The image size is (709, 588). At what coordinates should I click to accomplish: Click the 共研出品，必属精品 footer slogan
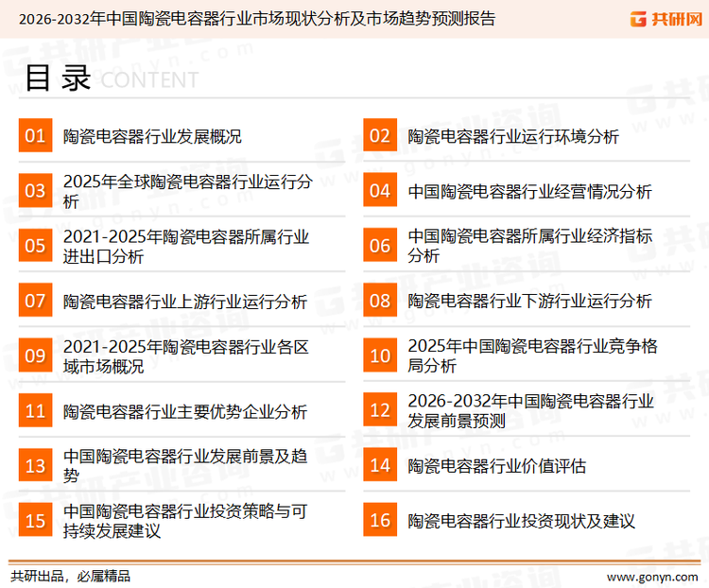click(x=71, y=577)
